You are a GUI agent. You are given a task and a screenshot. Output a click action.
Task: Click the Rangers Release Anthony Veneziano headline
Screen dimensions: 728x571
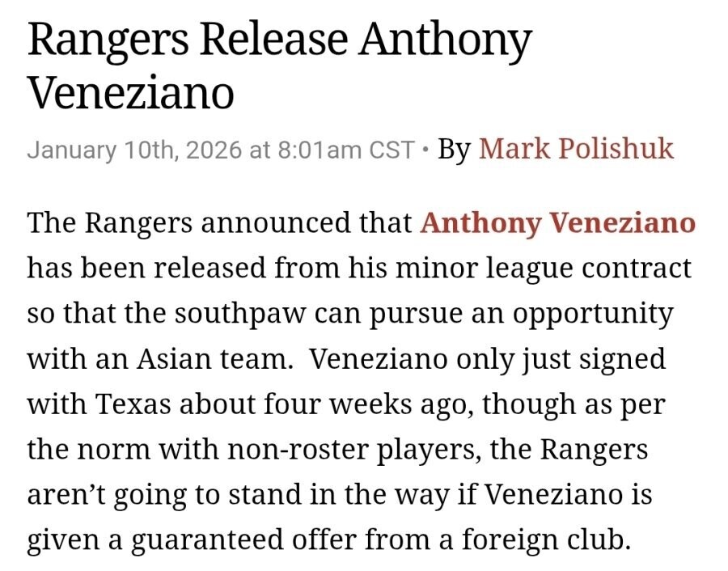click(x=280, y=66)
